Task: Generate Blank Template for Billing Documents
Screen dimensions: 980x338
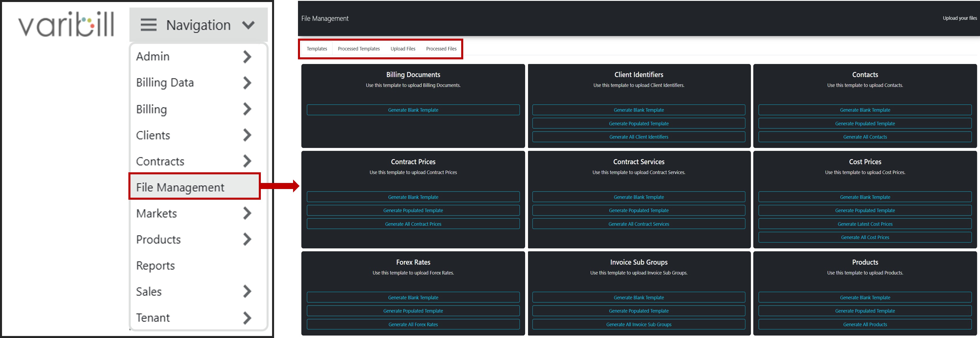Action: point(413,110)
